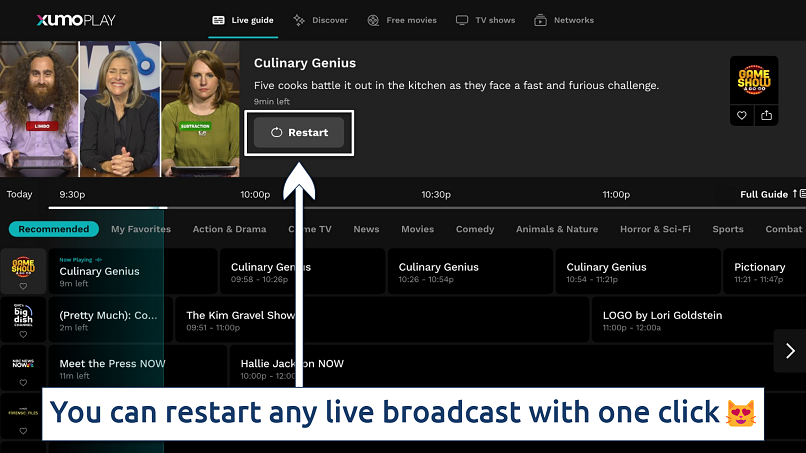Screen dimensions: 806x453
Task: Select Culinary Genius airing 10:54 - 11:21p
Action: tap(638, 271)
